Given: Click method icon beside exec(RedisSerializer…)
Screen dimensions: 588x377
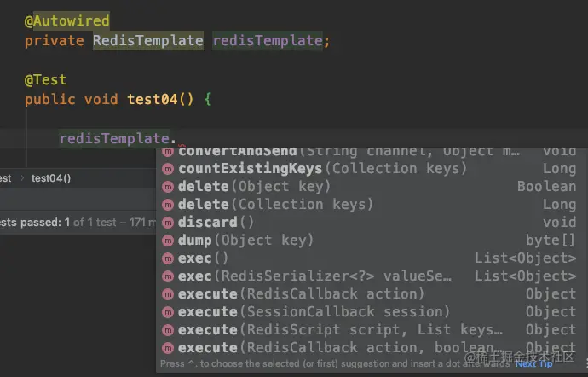Looking at the screenshot, I should click(168, 276).
